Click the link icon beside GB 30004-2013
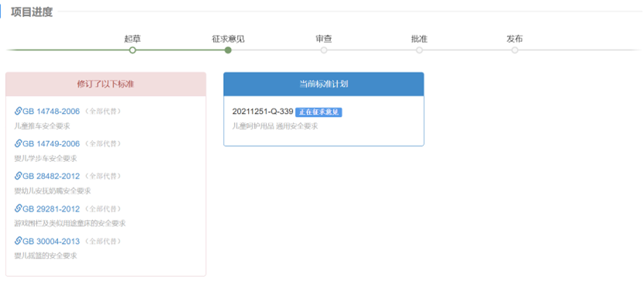 click(18, 240)
